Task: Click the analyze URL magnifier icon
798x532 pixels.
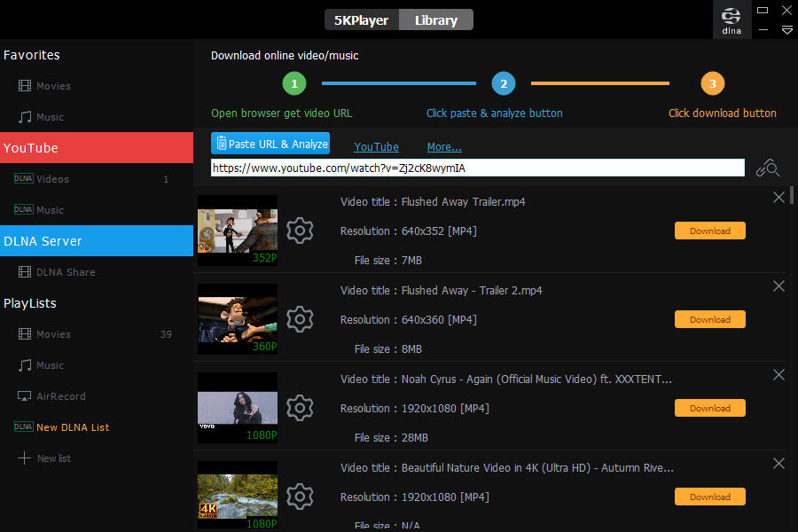Action: point(768,168)
